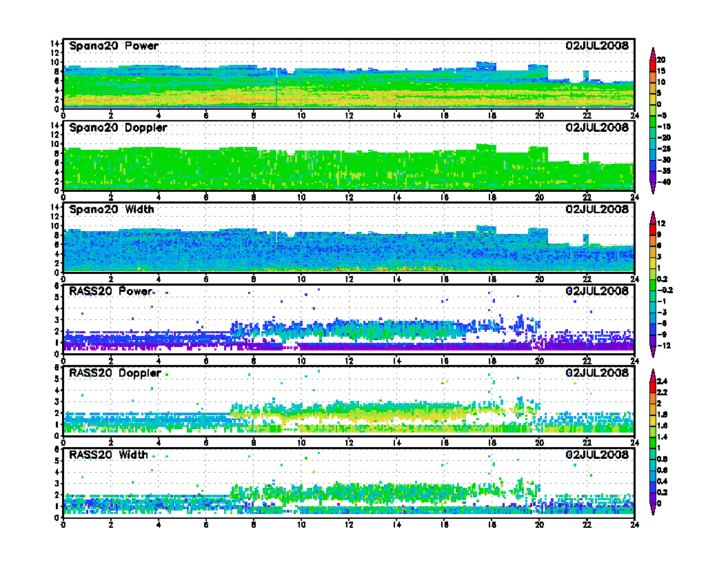728x563 pixels.
Task: Select the 02JUL2008 date in RASS20 Width panel
Action: (x=597, y=454)
